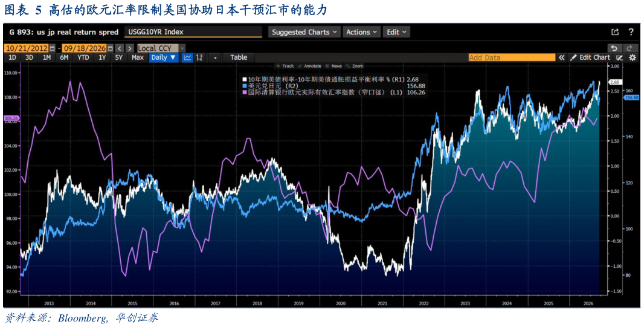Click blue legend swatch for USD/JPY
The height and width of the screenshot is (327, 644).
point(245,86)
